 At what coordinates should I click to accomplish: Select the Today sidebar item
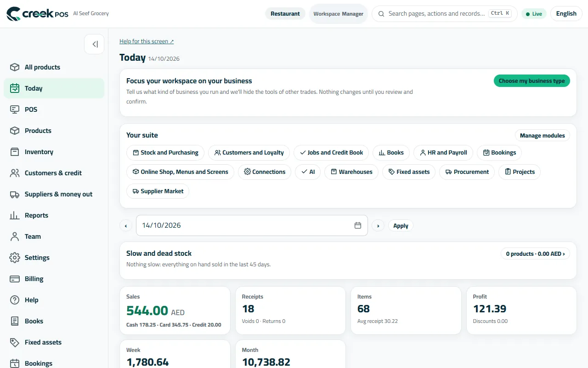pos(54,88)
